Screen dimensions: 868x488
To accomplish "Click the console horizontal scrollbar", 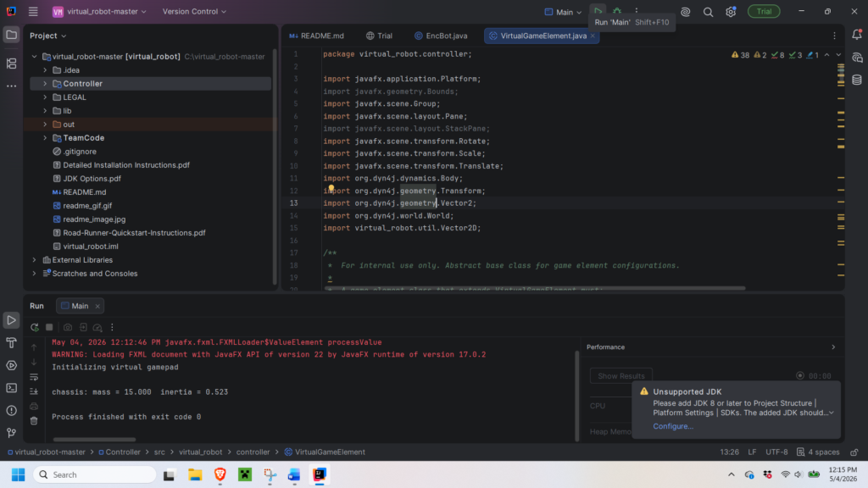I will pos(94,440).
